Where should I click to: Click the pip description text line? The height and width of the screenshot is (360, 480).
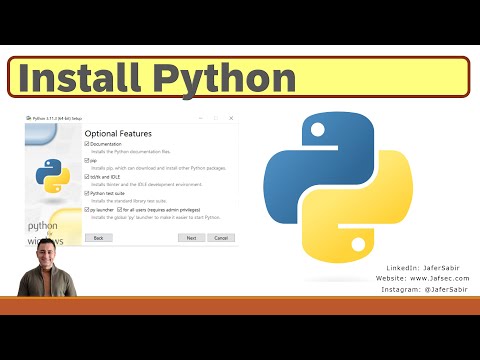[159, 168]
